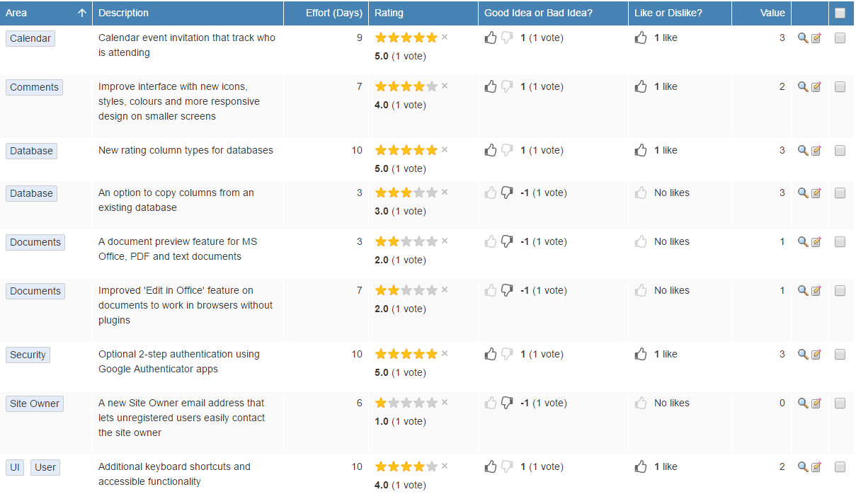Sort by Area column header arrow
Viewport: 856px width, 504px height.
tap(82, 13)
